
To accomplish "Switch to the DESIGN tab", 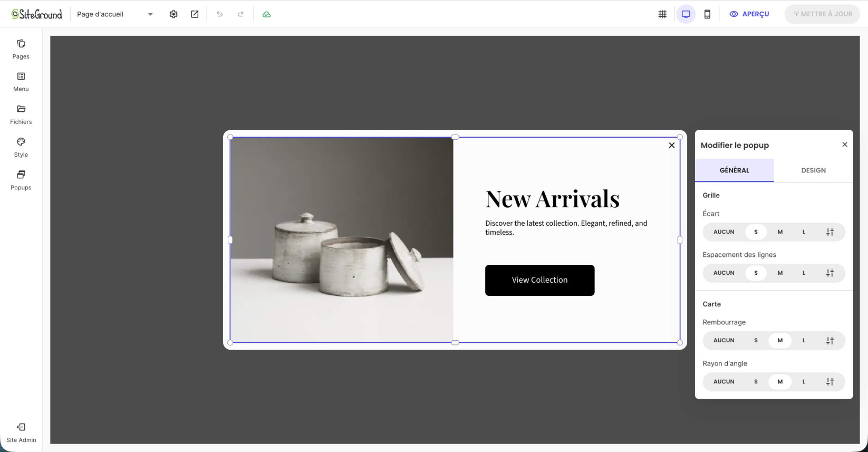I will pyautogui.click(x=813, y=170).
